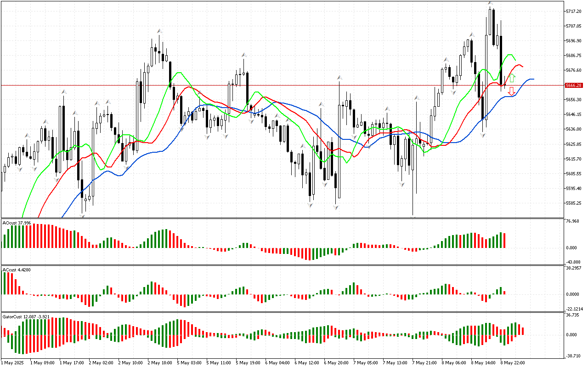Viewport: 588px width, 368px height.
Task: Click the red 5666.28 current price tag
Action: (574, 86)
